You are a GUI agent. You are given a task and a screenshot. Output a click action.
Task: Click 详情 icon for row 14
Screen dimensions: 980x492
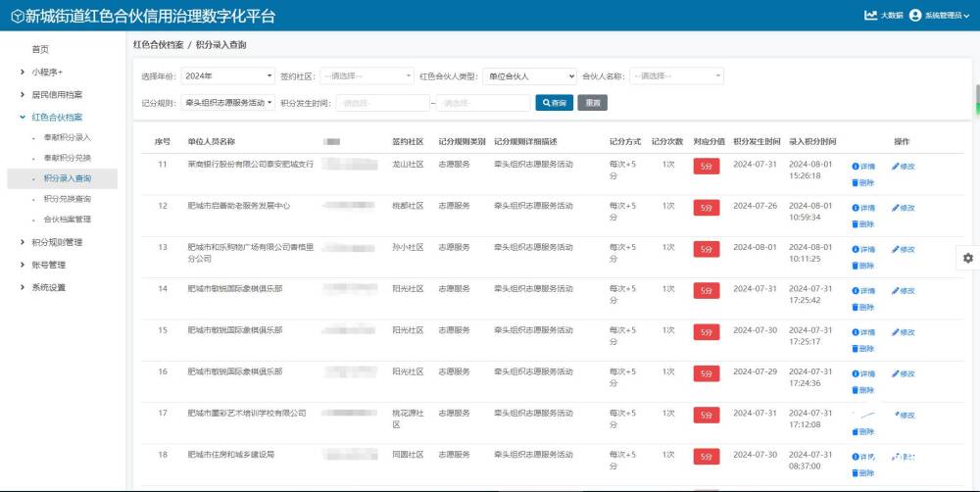pyautogui.click(x=856, y=291)
